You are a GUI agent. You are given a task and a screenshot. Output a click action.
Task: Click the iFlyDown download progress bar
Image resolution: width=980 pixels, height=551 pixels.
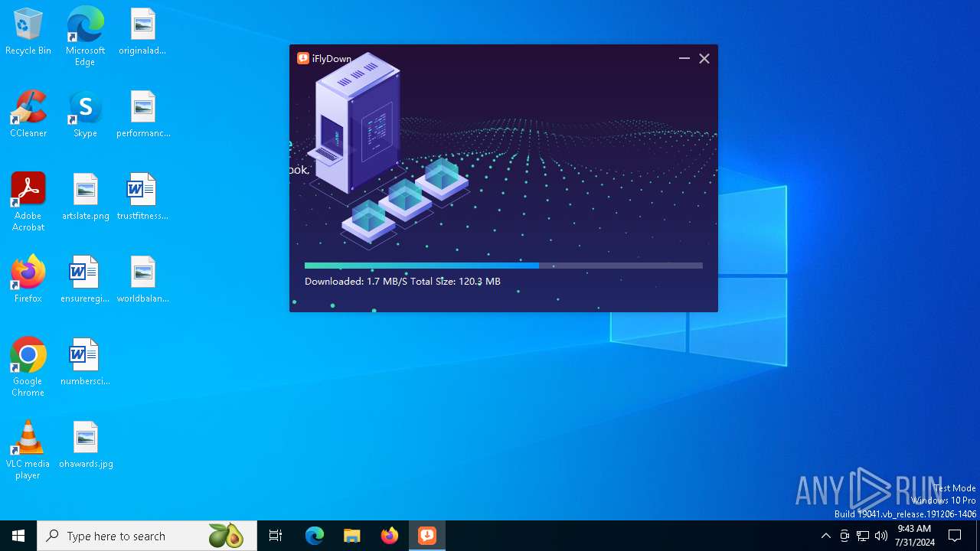point(503,266)
